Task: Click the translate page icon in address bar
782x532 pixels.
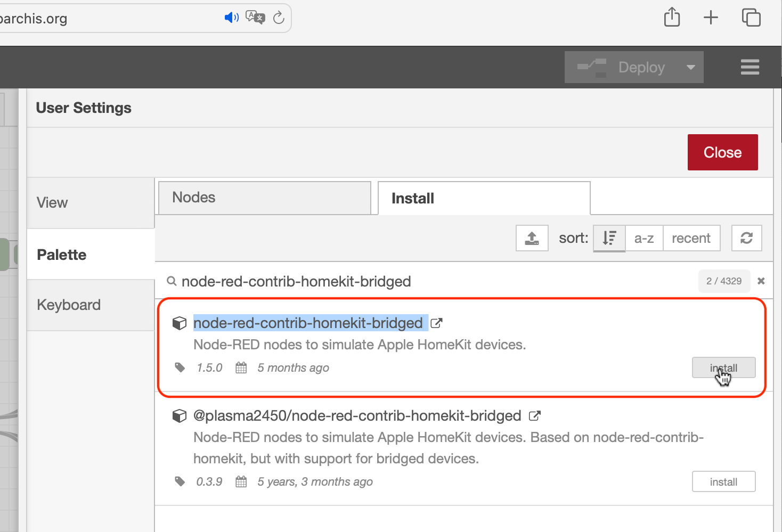Action: click(x=255, y=18)
